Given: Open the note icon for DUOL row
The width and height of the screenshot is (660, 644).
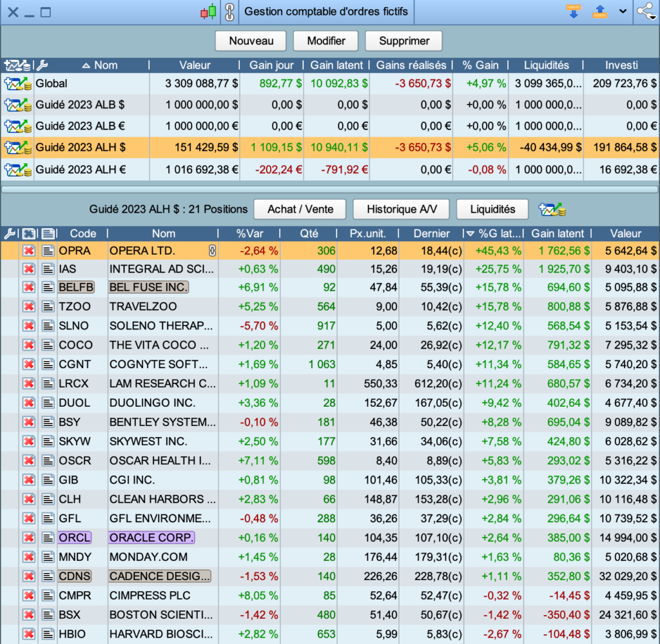Looking at the screenshot, I should (x=48, y=403).
